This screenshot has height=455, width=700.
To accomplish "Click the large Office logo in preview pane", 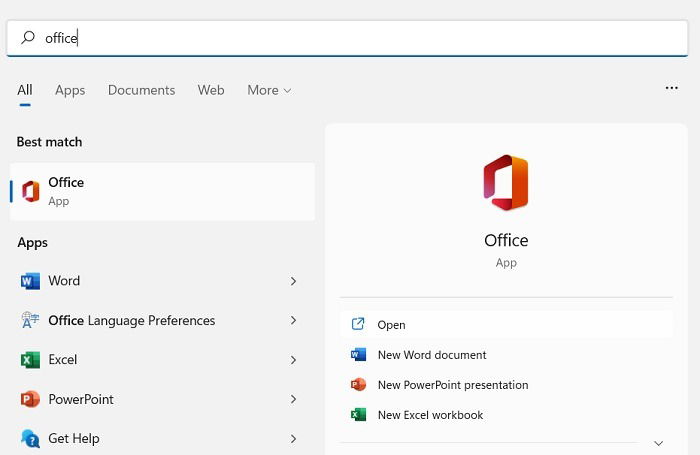I will 506,183.
